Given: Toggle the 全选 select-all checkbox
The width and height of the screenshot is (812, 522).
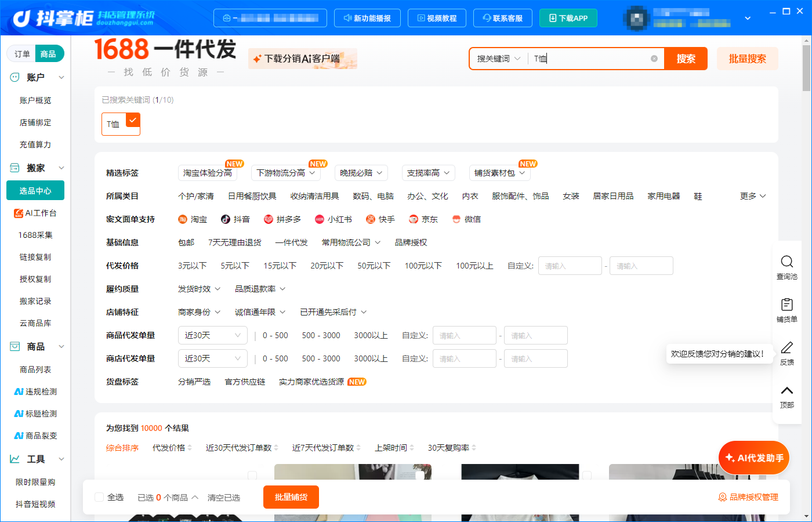Looking at the screenshot, I should pyautogui.click(x=99, y=497).
